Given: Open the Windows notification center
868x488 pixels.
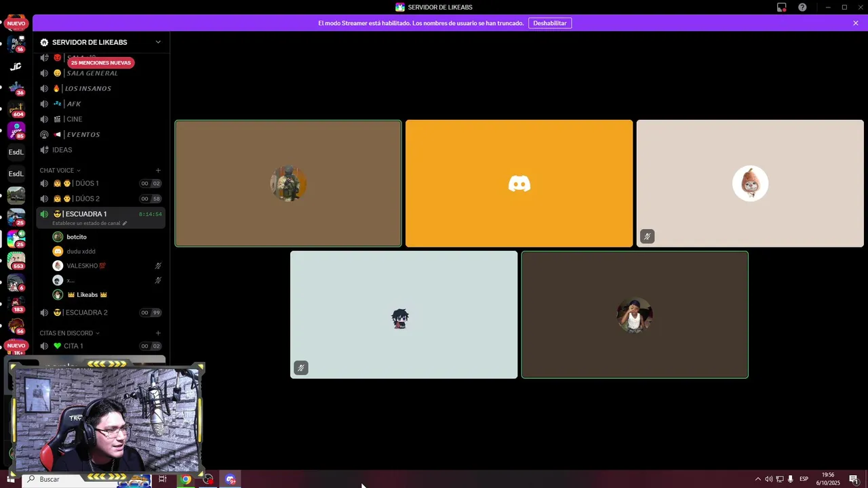Looking at the screenshot, I should [x=854, y=479].
